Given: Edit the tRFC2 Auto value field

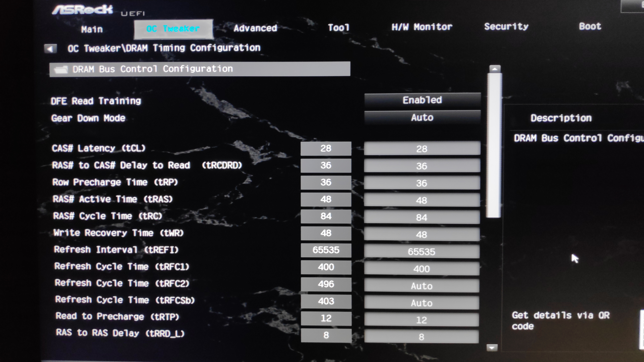Looking at the screenshot, I should 422,286.
